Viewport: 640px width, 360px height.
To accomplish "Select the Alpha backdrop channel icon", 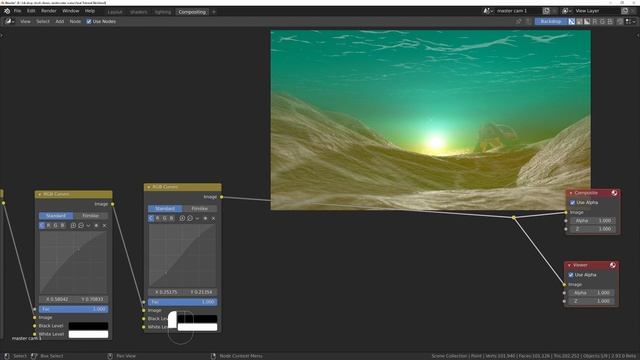I will click(x=587, y=21).
